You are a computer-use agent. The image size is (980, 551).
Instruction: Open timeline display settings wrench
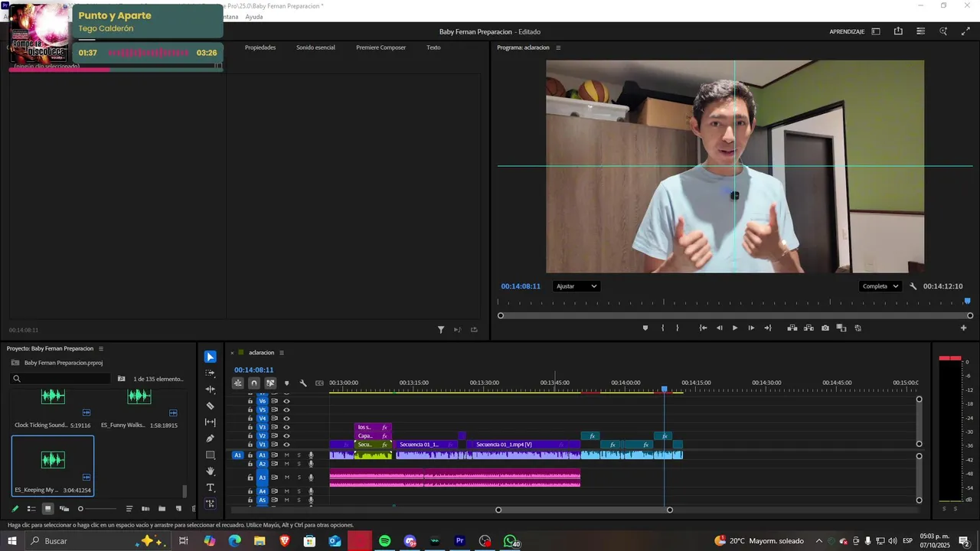tap(303, 383)
